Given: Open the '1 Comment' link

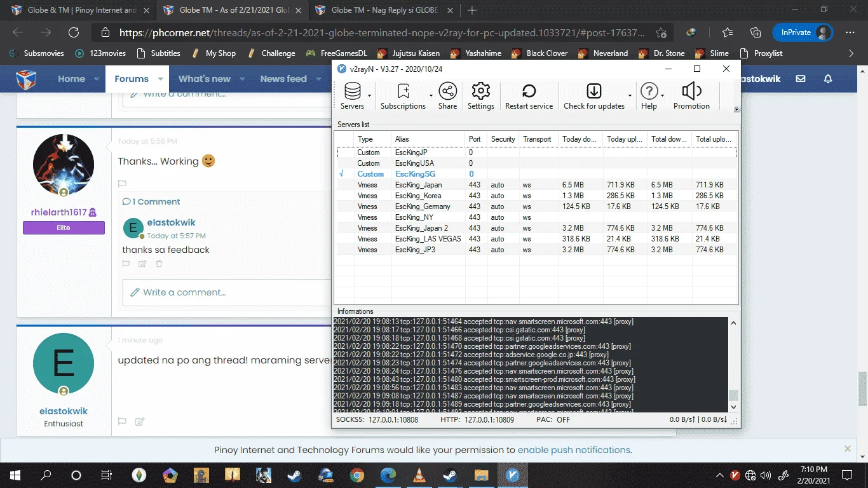Looking at the screenshot, I should (x=152, y=201).
